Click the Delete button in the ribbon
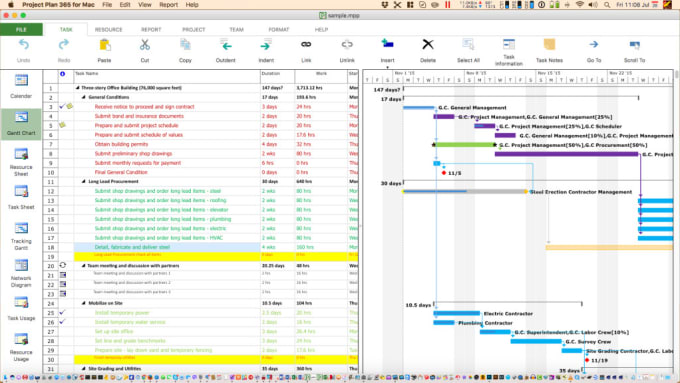The image size is (680, 383). [428, 51]
